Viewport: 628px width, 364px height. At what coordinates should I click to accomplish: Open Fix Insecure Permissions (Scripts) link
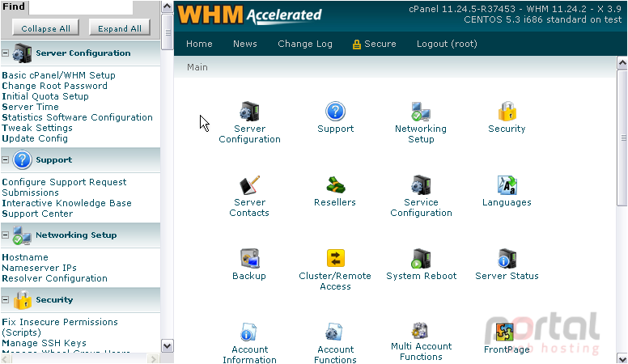coord(60,327)
